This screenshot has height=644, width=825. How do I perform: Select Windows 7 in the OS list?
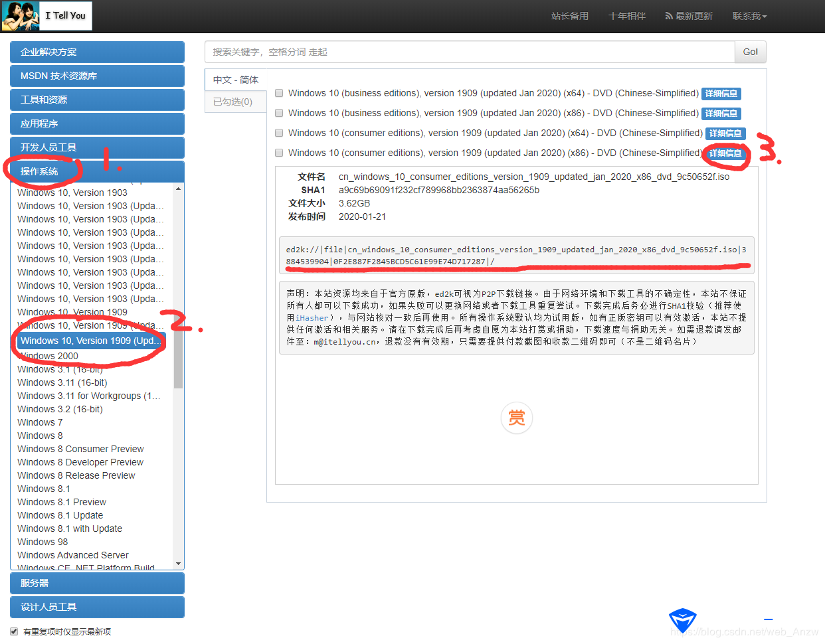coord(40,422)
